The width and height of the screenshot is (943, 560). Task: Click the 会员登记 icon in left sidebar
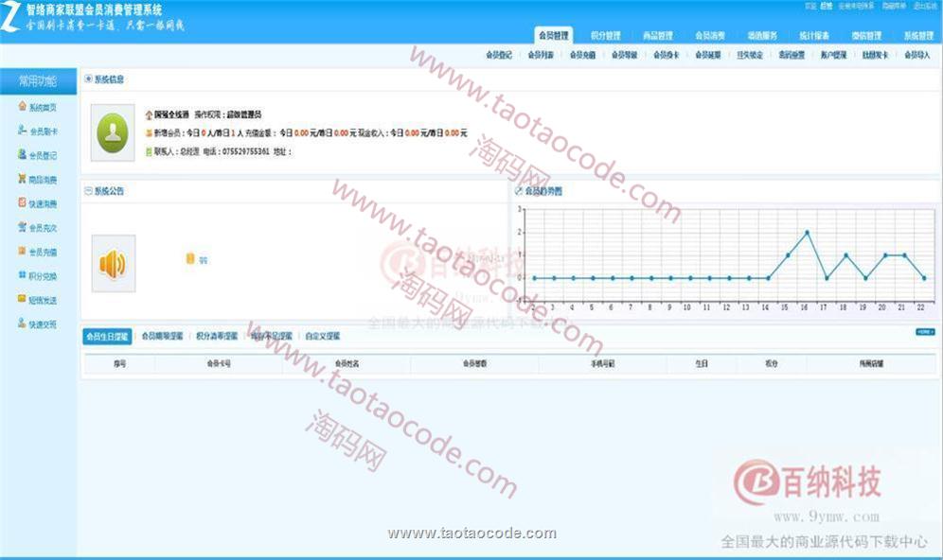click(22, 154)
